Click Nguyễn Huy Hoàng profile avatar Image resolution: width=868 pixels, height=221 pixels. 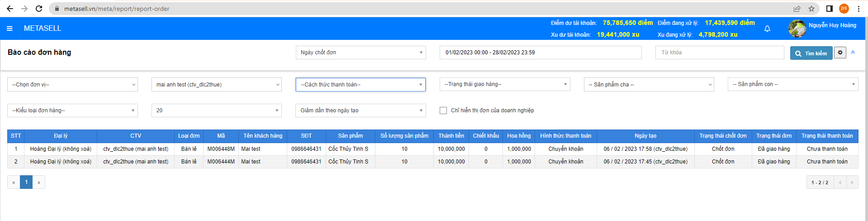[797, 29]
